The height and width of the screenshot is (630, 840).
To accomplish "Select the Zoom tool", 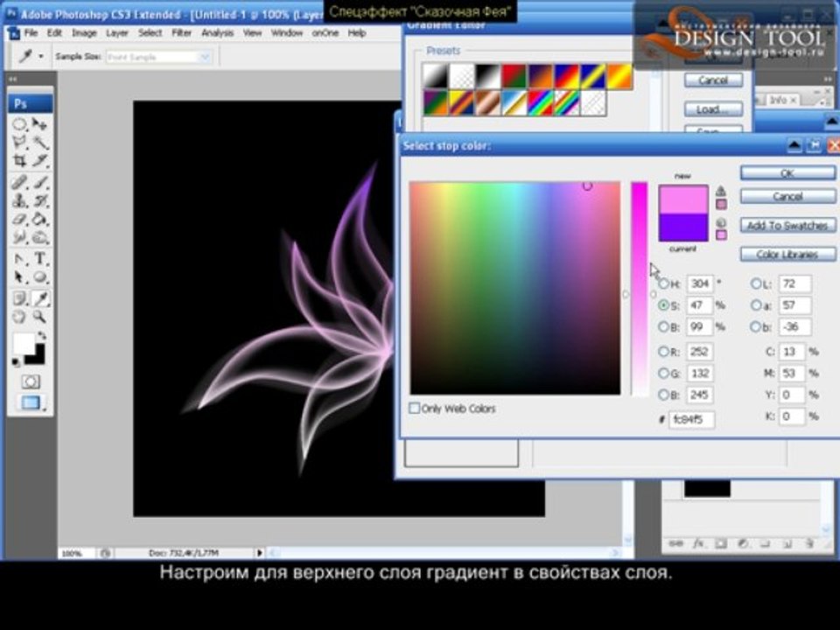I will pyautogui.click(x=40, y=317).
